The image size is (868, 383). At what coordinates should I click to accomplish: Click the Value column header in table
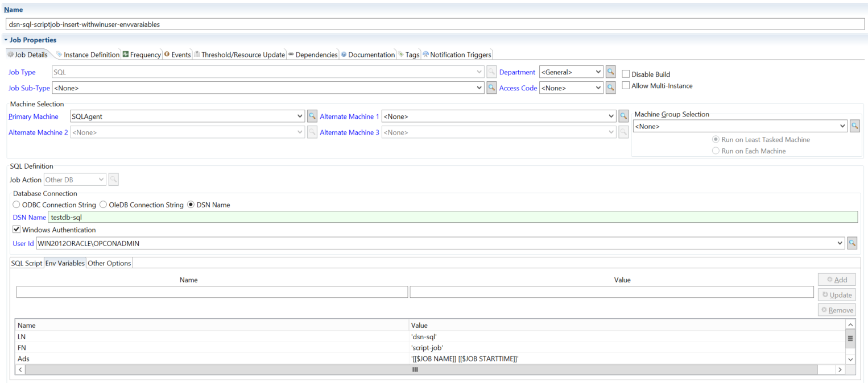pos(627,326)
